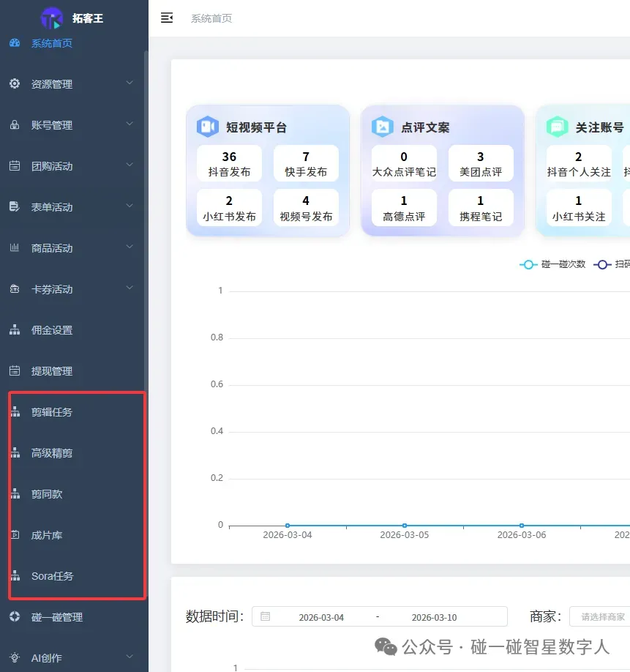Image resolution: width=630 pixels, height=672 pixels.
Task: Click the 拓客王 logo icon
Action: coord(51,17)
